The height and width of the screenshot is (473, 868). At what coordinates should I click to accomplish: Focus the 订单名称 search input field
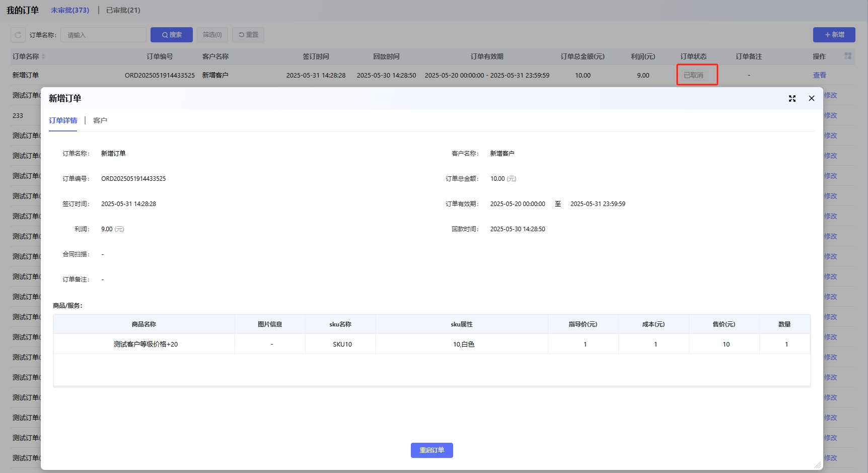[104, 35]
